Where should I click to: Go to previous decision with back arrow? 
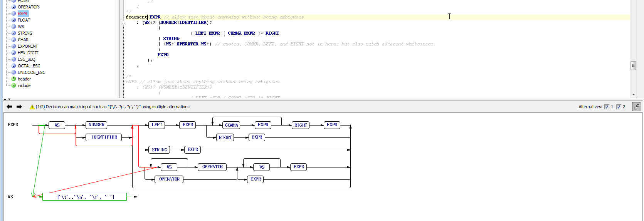coord(9,107)
